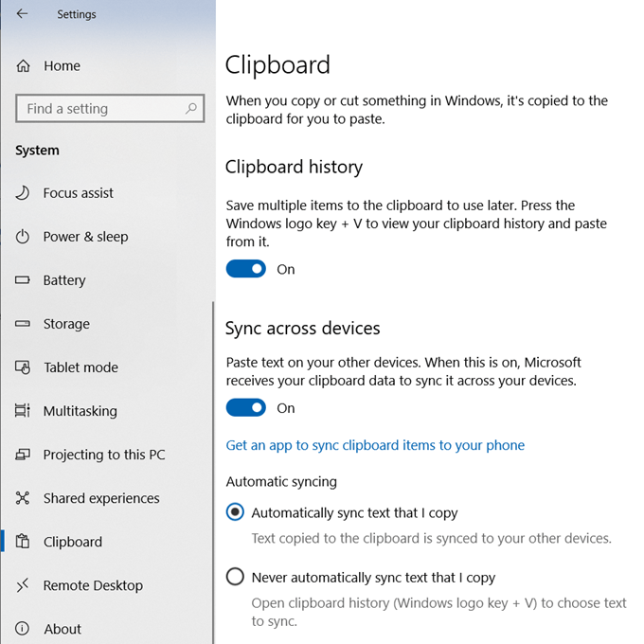Click the back arrow icon

point(22,14)
